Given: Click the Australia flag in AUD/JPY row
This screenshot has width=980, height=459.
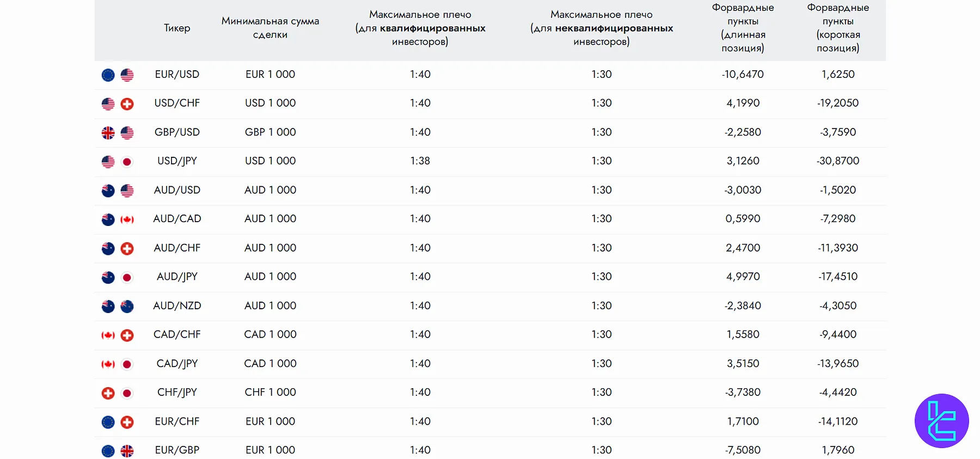Looking at the screenshot, I should click(x=108, y=278).
